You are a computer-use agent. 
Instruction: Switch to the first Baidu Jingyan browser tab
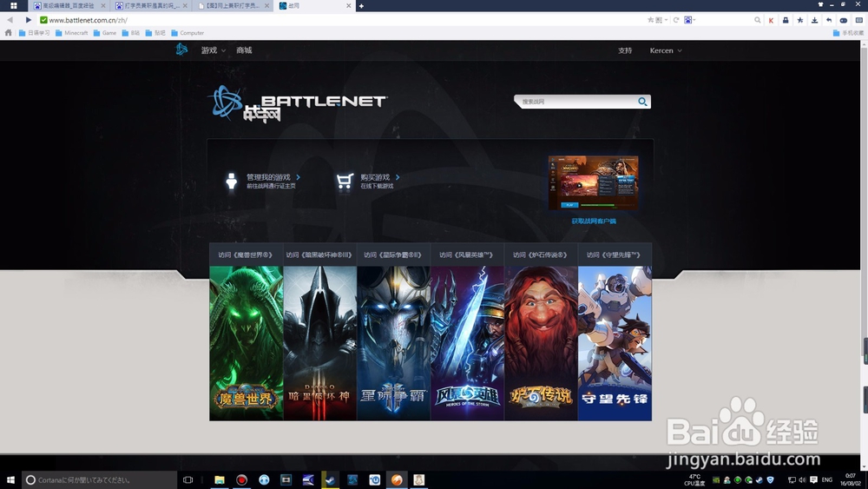pos(69,5)
